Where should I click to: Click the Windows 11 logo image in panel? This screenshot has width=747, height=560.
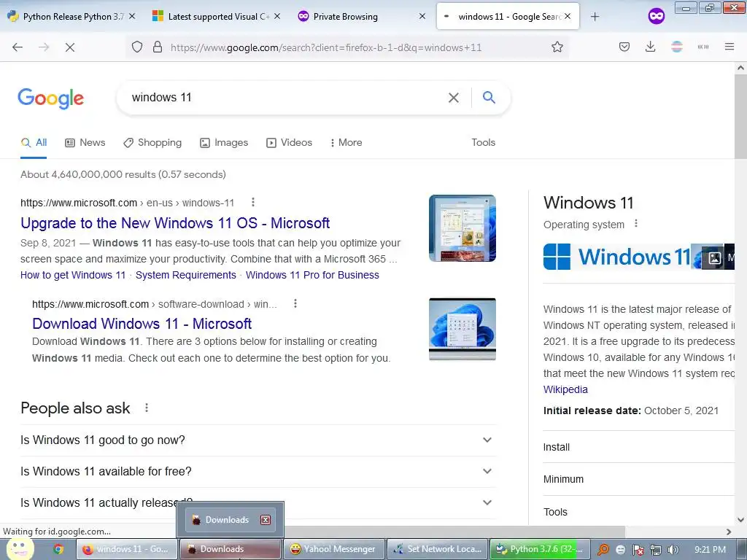point(616,257)
